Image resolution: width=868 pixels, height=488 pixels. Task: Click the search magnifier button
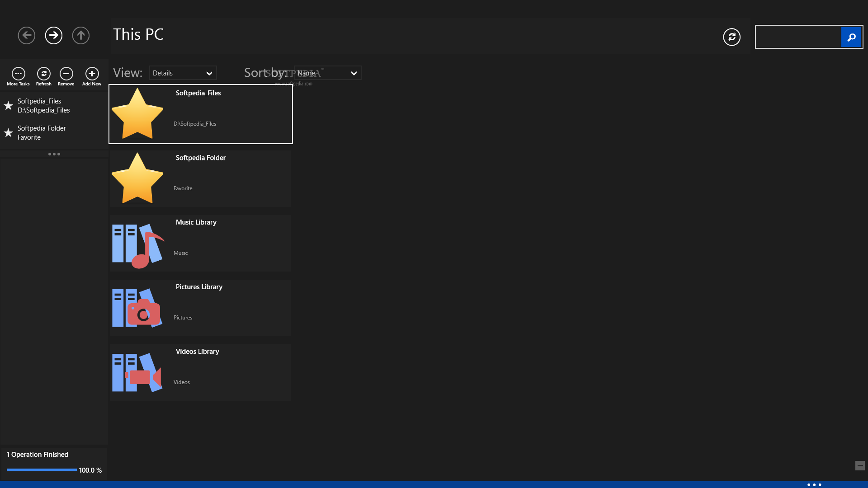[x=851, y=37]
